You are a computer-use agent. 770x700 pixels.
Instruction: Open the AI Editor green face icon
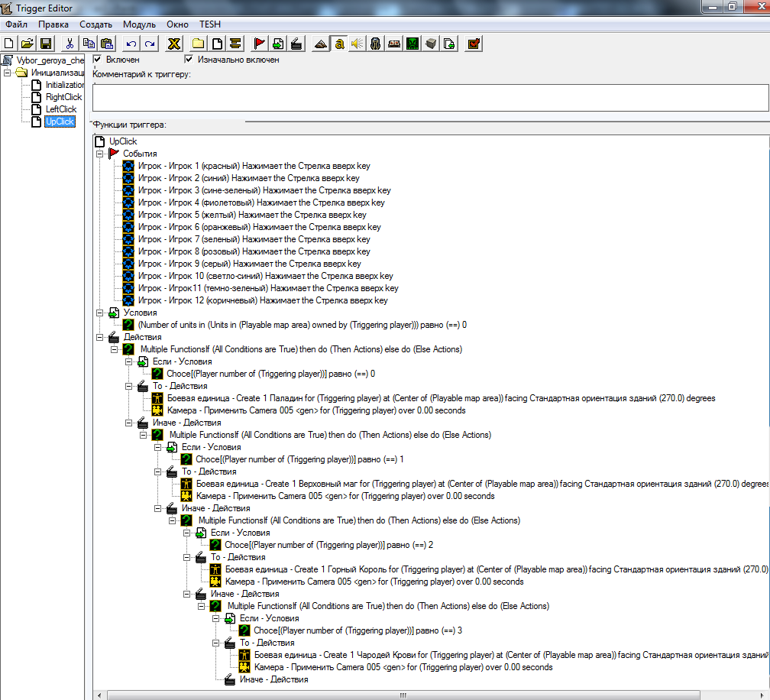point(412,44)
